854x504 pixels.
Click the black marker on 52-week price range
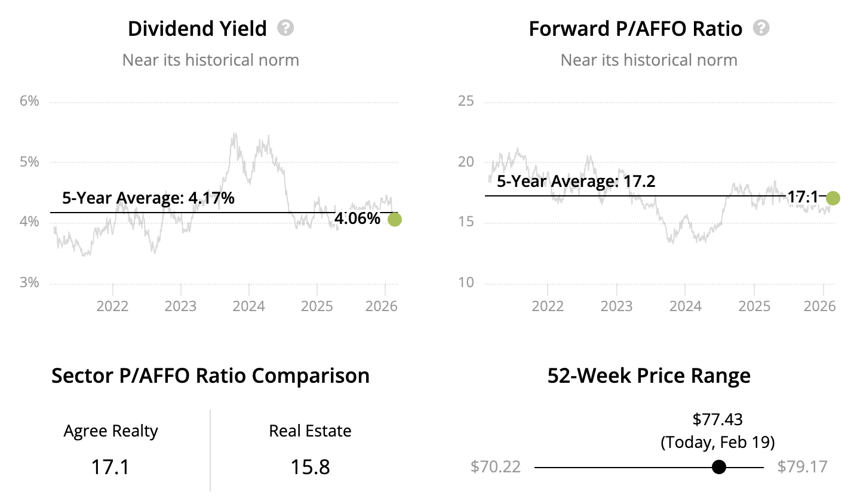[719, 467]
